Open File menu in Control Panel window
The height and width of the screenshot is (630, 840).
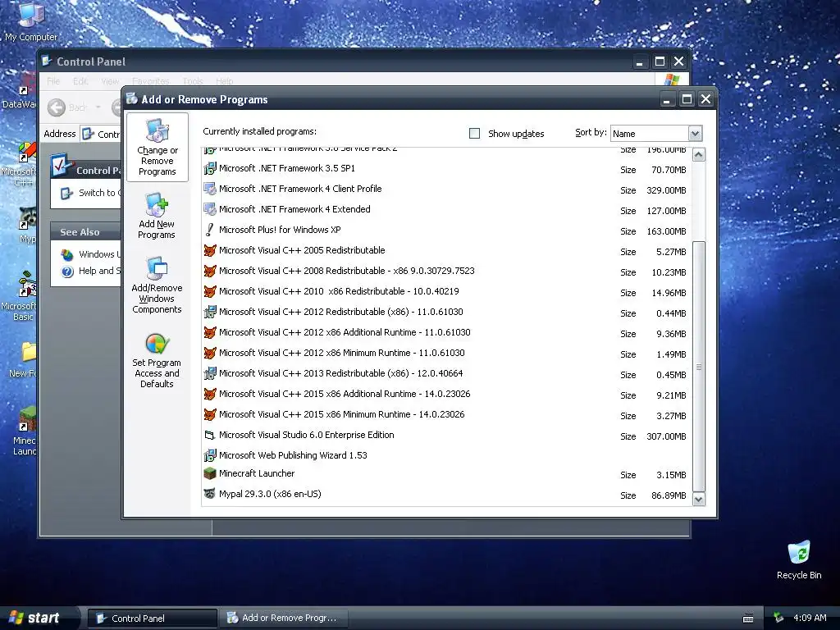click(53, 81)
